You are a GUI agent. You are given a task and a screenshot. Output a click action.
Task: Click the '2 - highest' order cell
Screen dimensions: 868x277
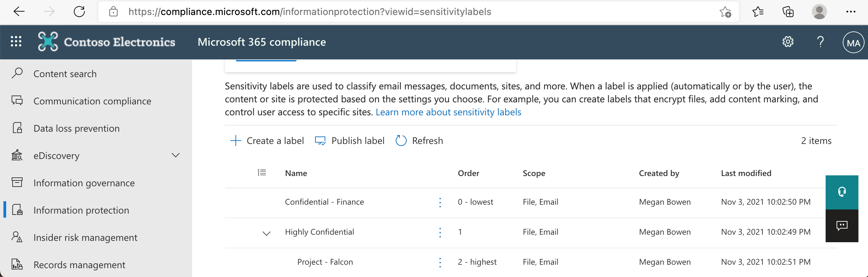tap(477, 262)
